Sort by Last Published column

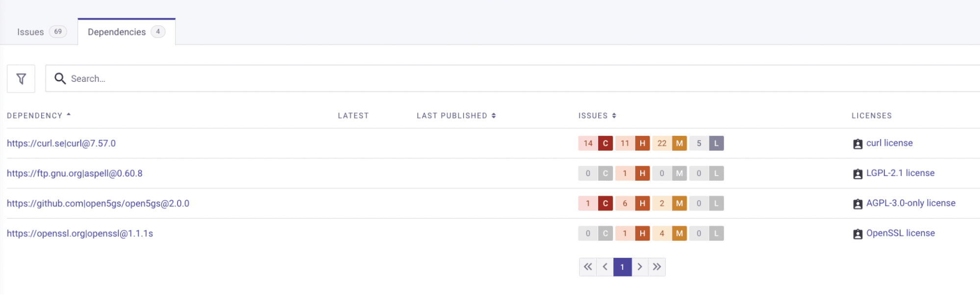coord(456,116)
